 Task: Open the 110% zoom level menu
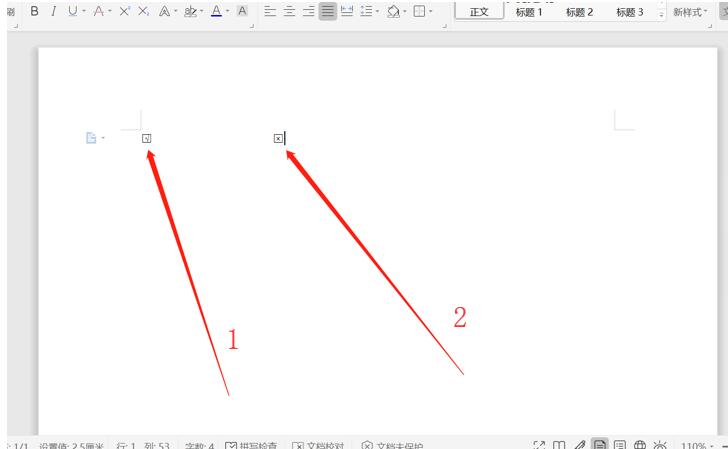697,445
